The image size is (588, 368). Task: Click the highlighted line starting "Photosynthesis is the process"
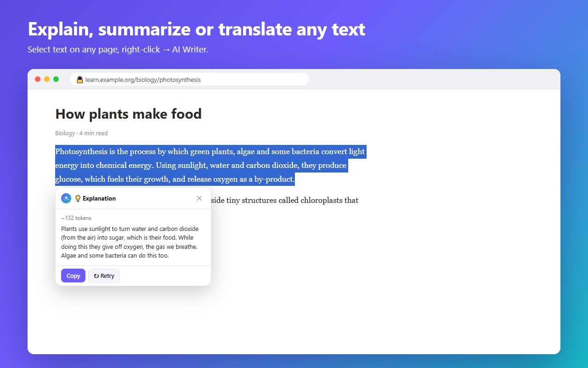coord(210,151)
